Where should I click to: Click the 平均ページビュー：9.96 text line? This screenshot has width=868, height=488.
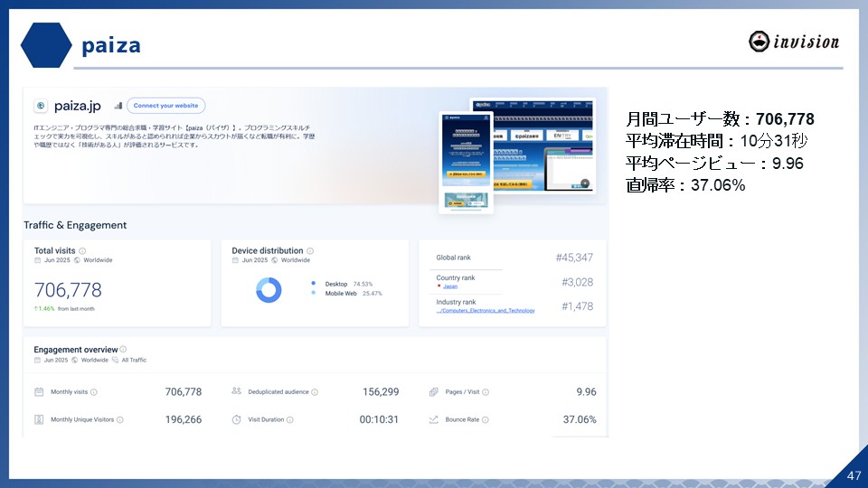point(714,164)
